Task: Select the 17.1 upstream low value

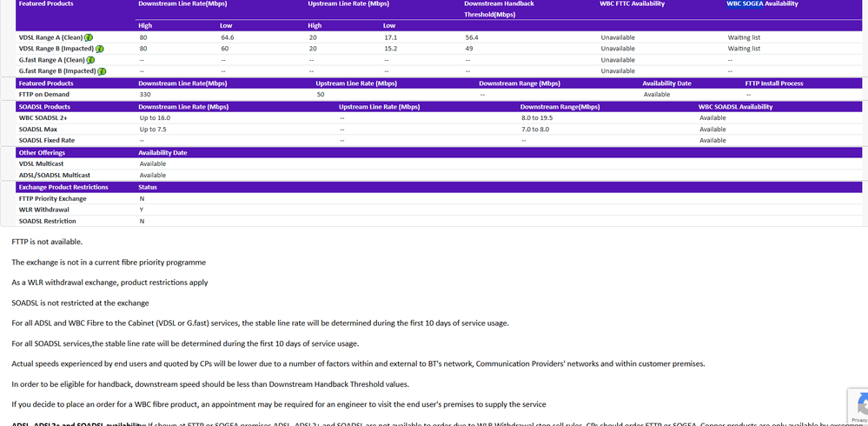Action: [390, 37]
